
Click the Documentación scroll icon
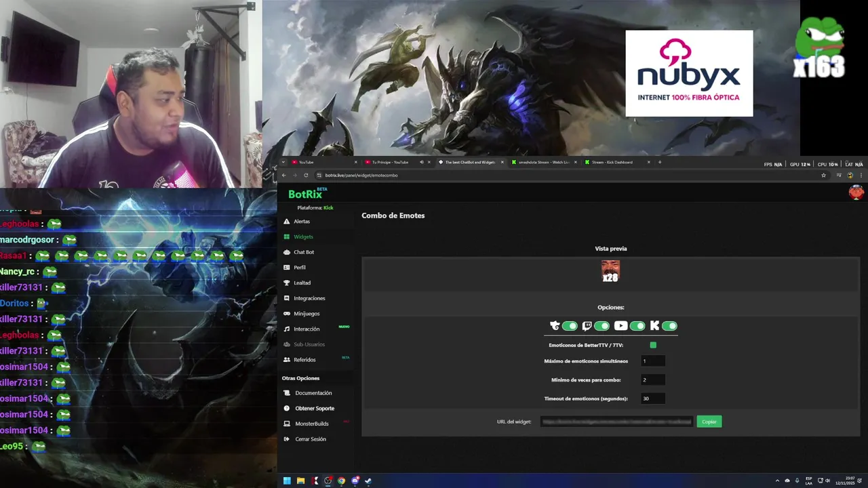click(x=287, y=393)
